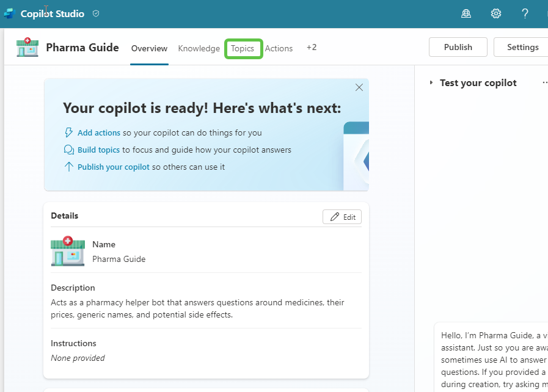Screen dimensions: 548x392
Task: Switch to the Knowledge tab
Action: (x=199, y=49)
